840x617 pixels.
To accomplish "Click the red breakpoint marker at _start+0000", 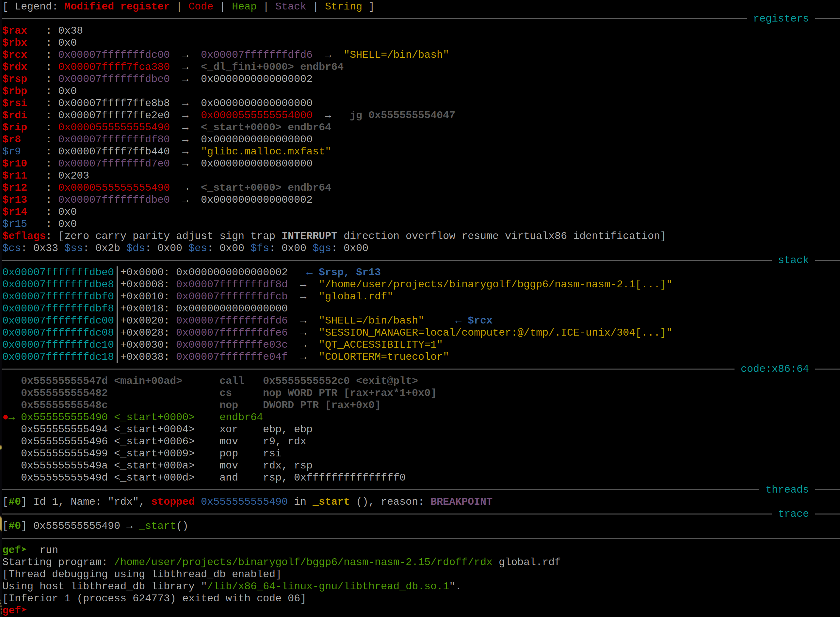I will tap(6, 417).
